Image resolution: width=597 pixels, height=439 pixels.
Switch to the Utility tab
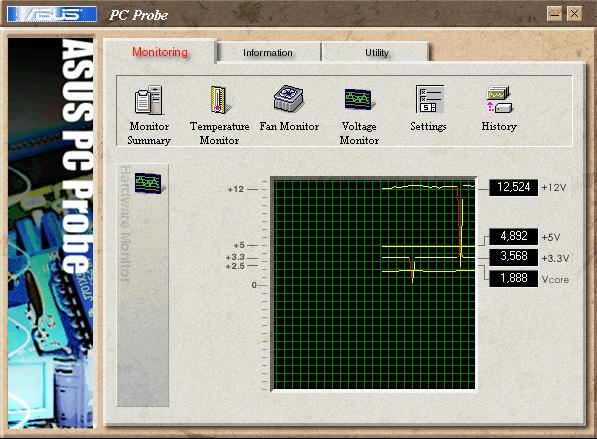click(x=376, y=52)
